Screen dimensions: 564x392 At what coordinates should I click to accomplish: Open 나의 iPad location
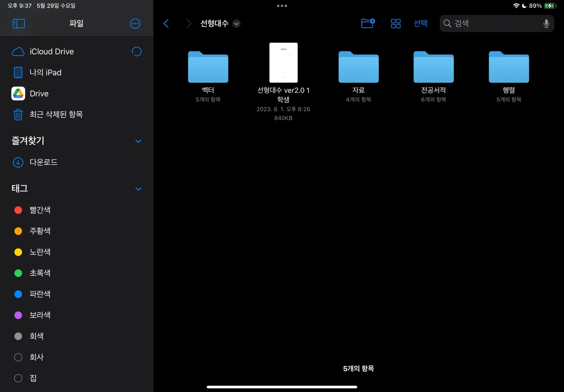point(45,72)
